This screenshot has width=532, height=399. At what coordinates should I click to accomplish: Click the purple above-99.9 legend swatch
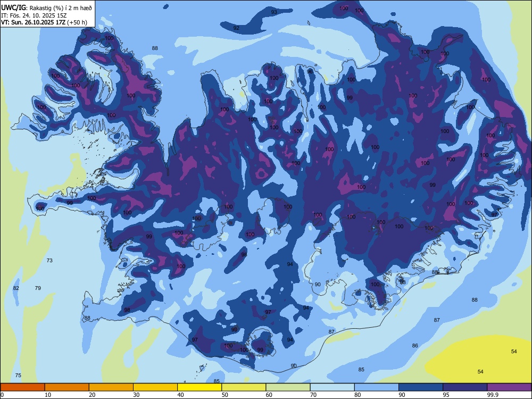pos(509,387)
